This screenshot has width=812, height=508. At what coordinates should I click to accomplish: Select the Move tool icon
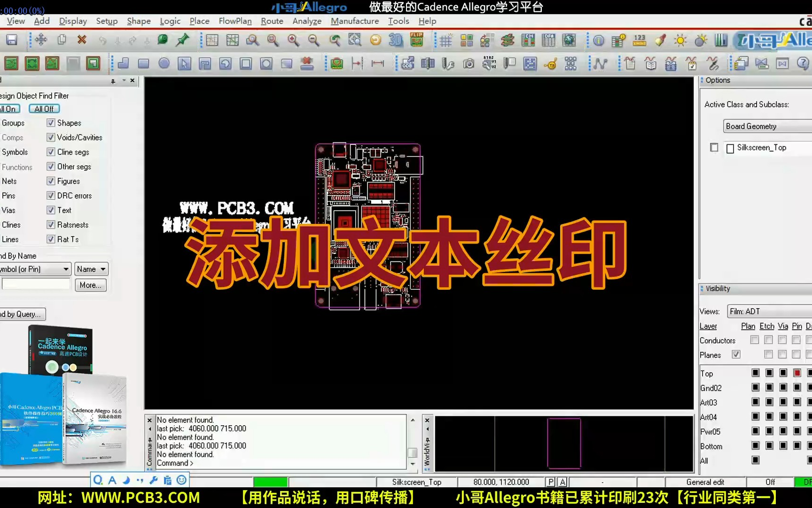[41, 40]
